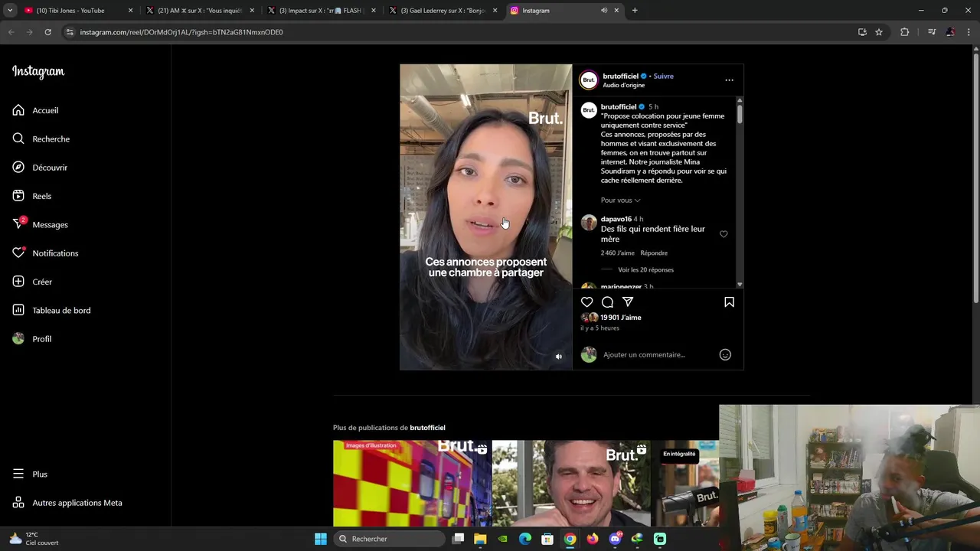Screen dimensions: 980x551
Task: Click the Brut. avatar in the post header
Action: tap(588, 80)
